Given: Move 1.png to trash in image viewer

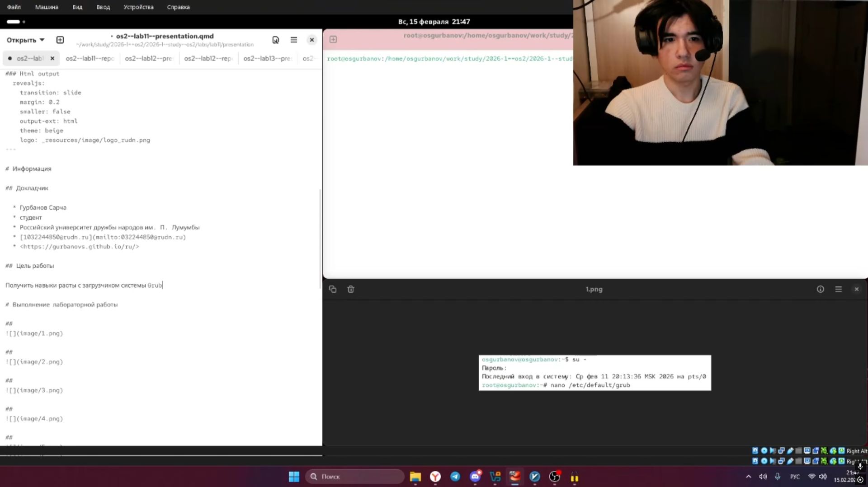Looking at the screenshot, I should pyautogui.click(x=351, y=289).
